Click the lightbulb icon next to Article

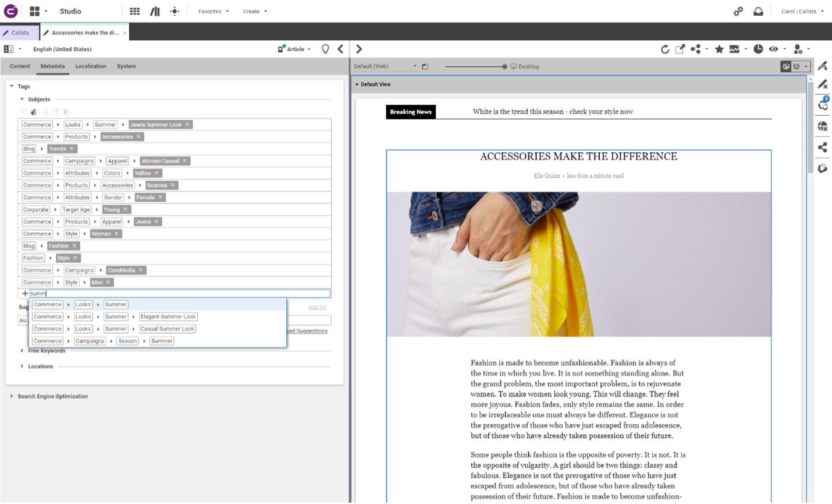click(x=325, y=49)
